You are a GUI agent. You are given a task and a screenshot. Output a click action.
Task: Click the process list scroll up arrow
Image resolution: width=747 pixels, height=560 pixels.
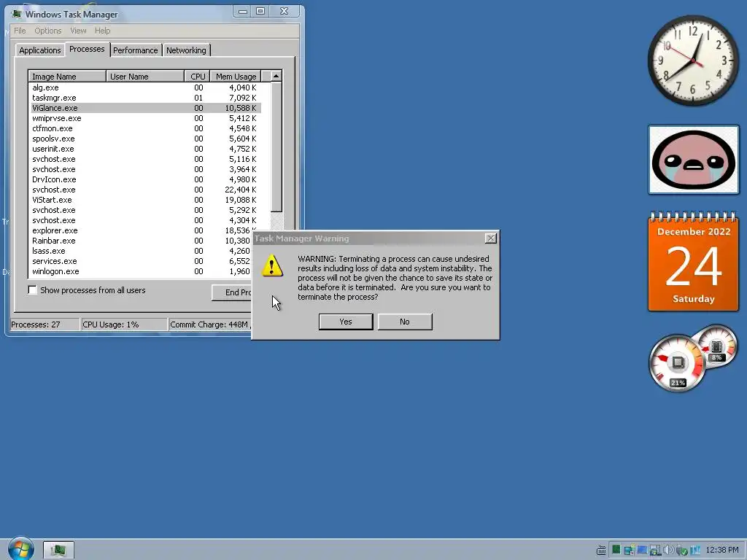pyautogui.click(x=276, y=76)
